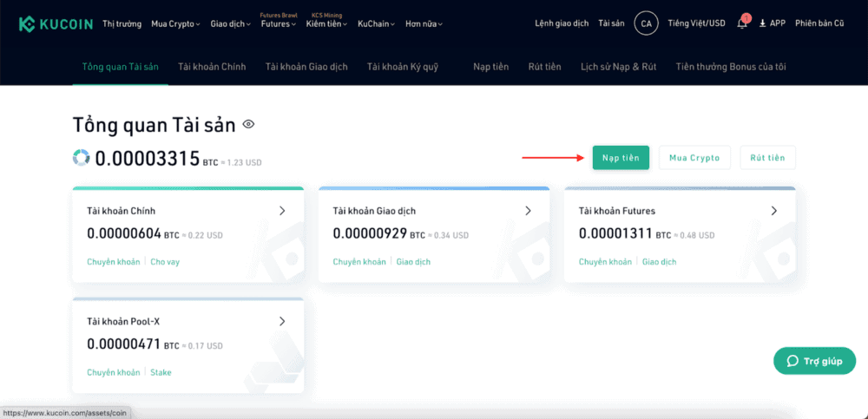The image size is (868, 419).
Task: Click Giao dịch link in Tài khoản Giao dịch card
Action: point(413,262)
